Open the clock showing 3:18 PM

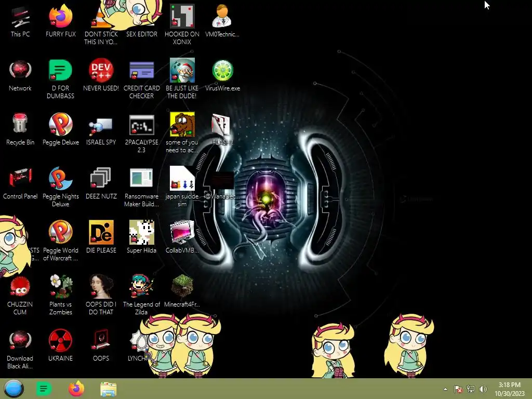(509, 389)
